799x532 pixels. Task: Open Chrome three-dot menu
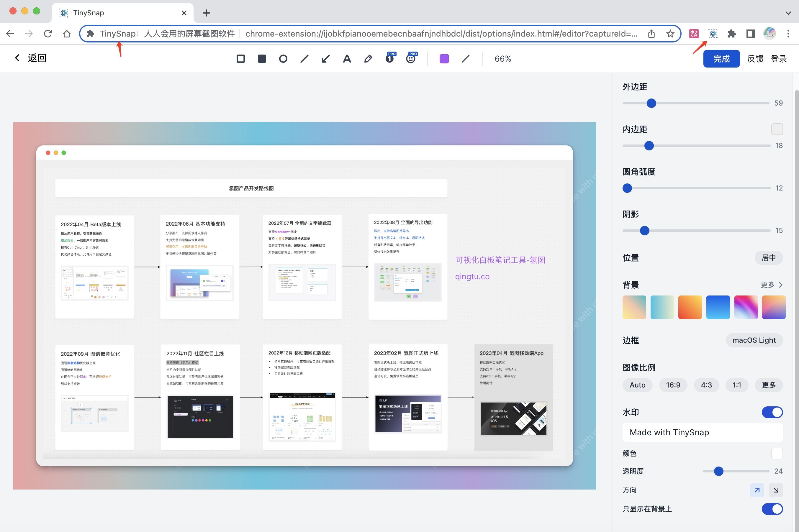pos(788,34)
